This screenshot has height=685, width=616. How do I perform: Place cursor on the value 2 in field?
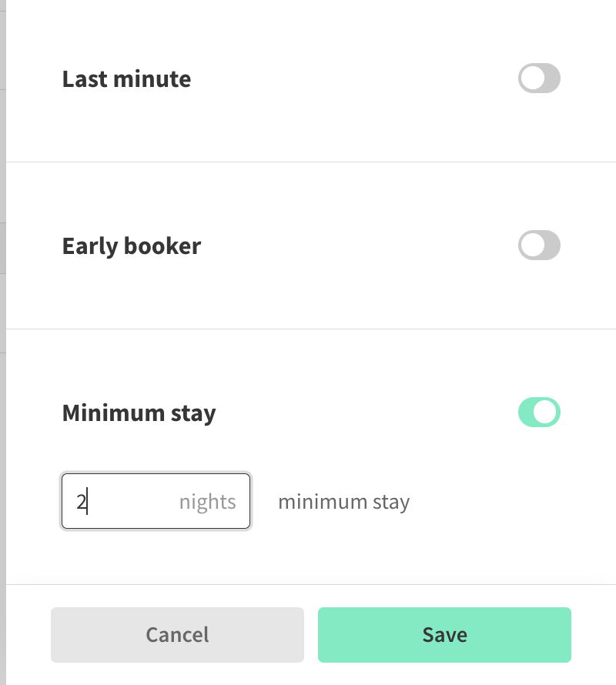81,503
